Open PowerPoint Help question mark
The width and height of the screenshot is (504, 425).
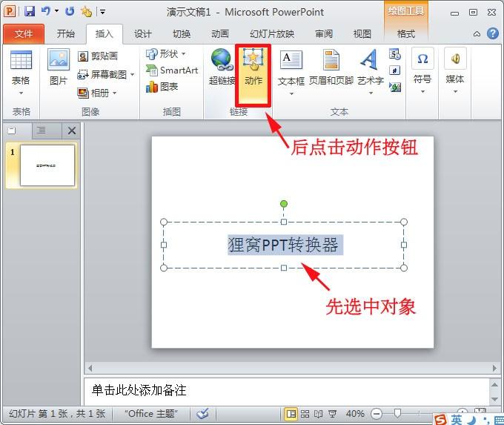tap(493, 33)
